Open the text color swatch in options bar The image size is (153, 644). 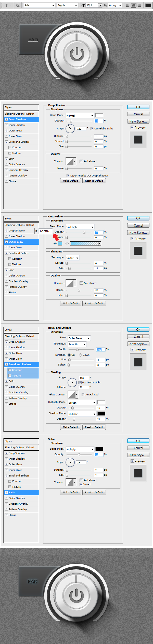tap(148, 5)
